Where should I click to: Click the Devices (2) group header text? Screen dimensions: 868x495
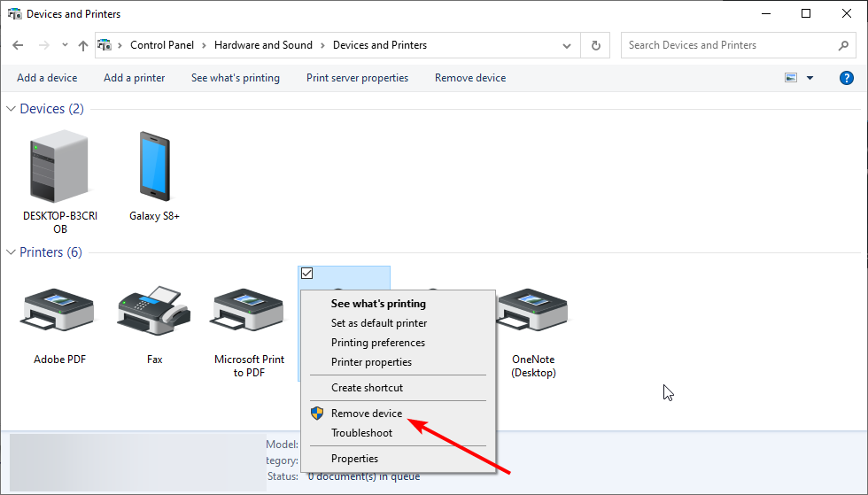pyautogui.click(x=52, y=109)
